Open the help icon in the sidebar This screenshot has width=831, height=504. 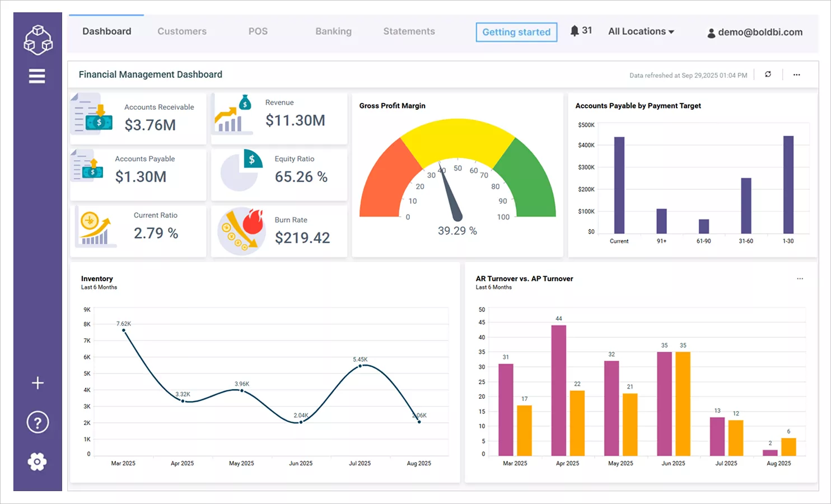coord(37,422)
